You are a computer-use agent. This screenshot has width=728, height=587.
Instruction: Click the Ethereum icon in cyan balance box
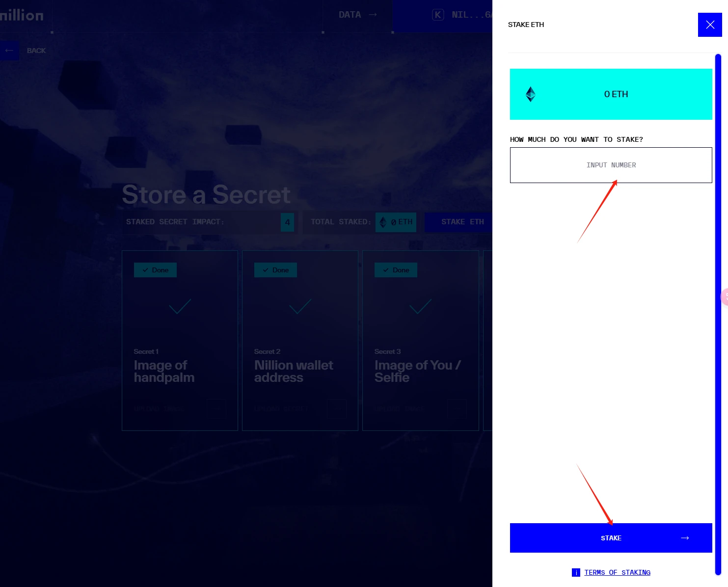point(530,94)
